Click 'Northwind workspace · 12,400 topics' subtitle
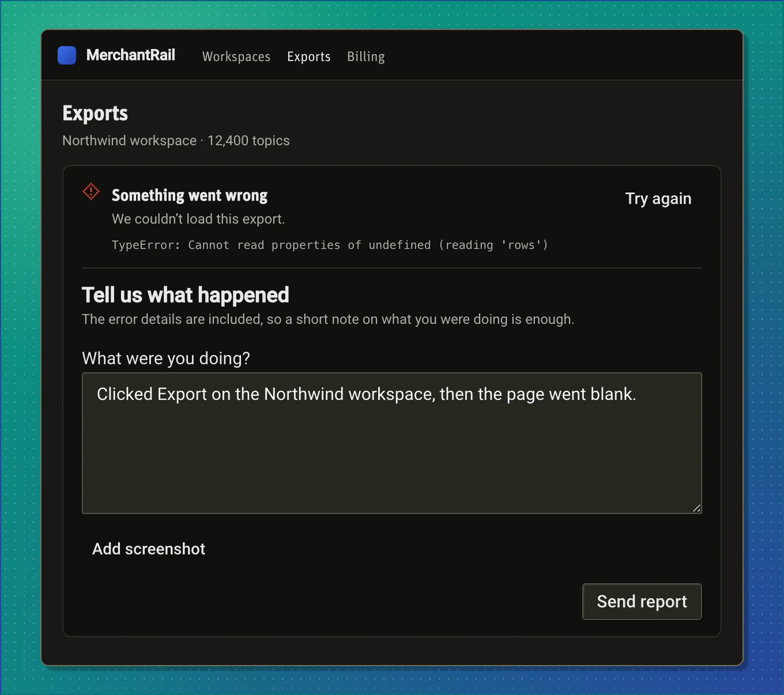Screen dimensions: 784x695 coord(176,141)
